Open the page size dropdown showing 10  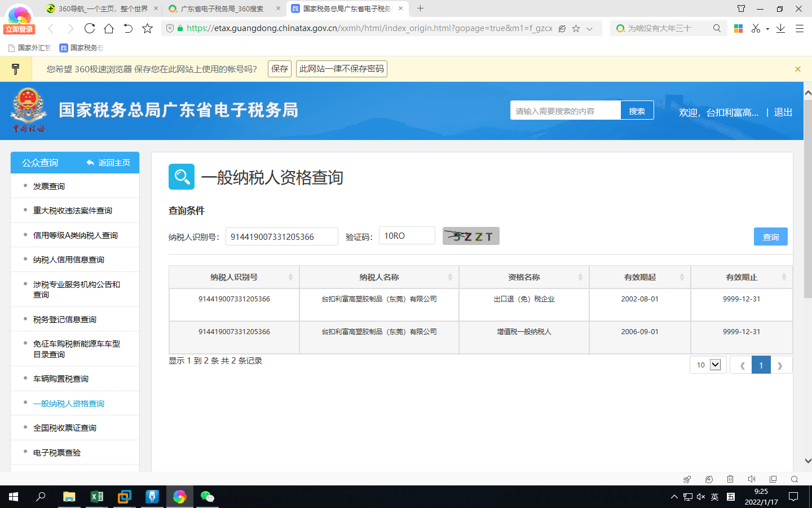[708, 365]
